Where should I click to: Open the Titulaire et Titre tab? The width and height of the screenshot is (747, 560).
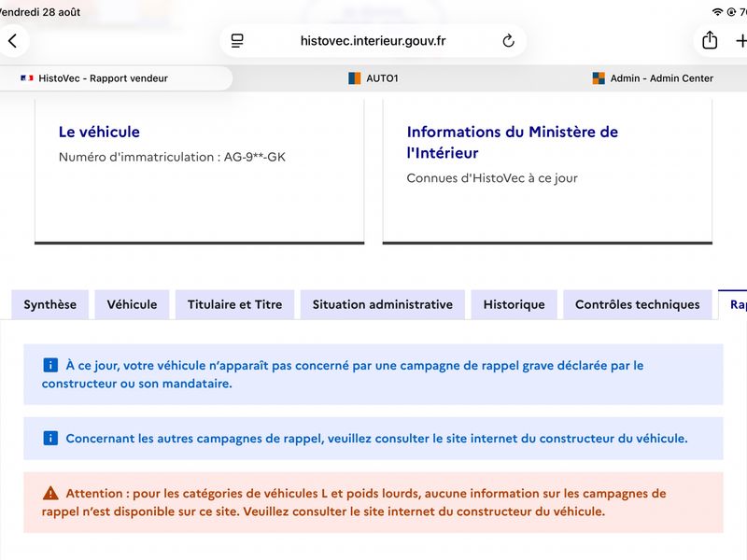pyautogui.click(x=235, y=305)
